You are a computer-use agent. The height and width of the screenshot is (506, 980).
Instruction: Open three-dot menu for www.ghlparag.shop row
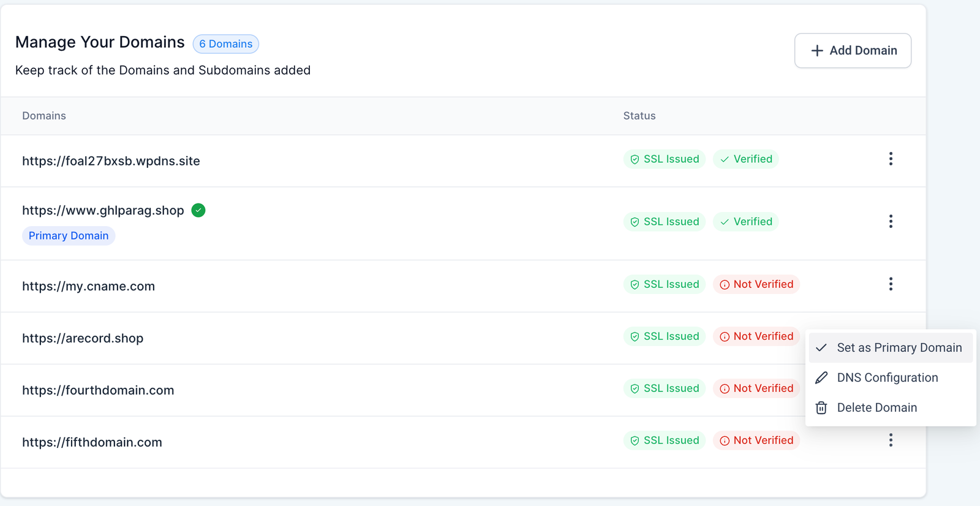[x=891, y=222]
